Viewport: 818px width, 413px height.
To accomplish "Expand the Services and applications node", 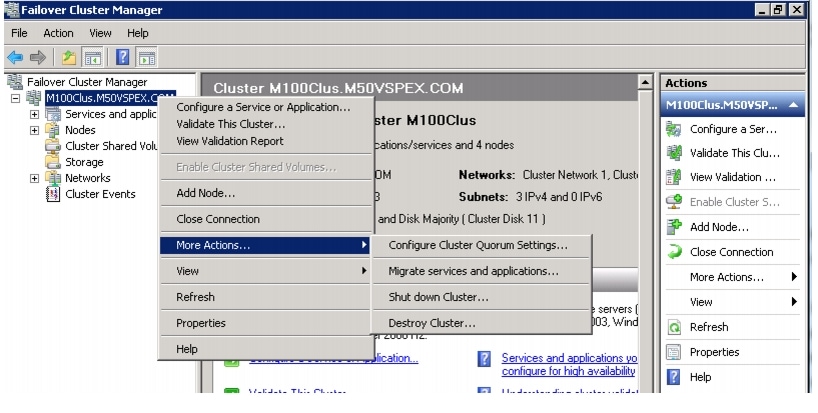I will 34,114.
